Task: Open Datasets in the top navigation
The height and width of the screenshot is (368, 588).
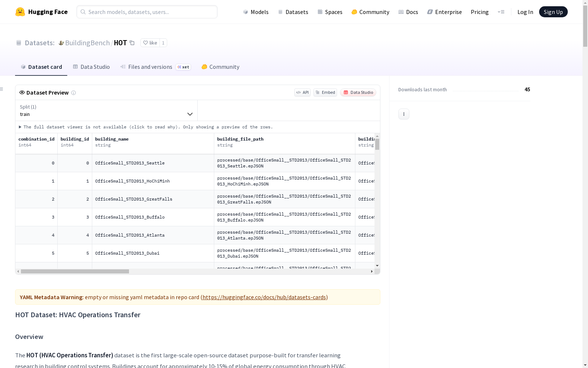Action: tap(293, 12)
